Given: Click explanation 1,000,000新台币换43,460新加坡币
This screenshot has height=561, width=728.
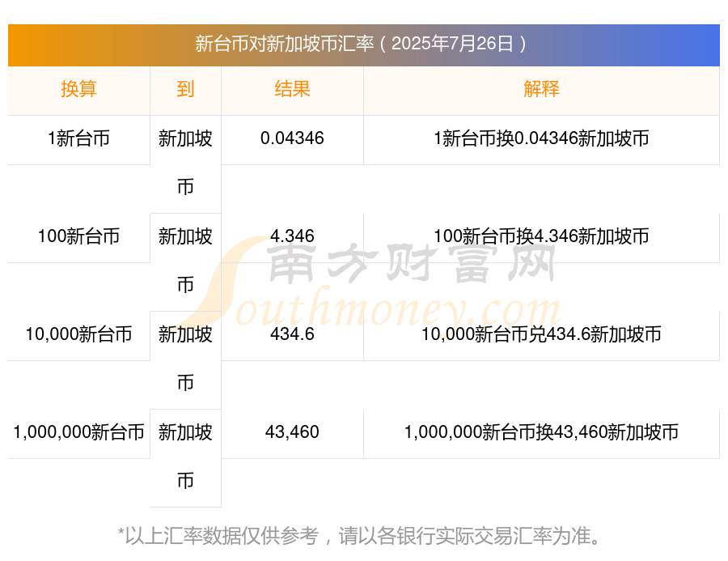Looking at the screenshot, I should point(541,432).
